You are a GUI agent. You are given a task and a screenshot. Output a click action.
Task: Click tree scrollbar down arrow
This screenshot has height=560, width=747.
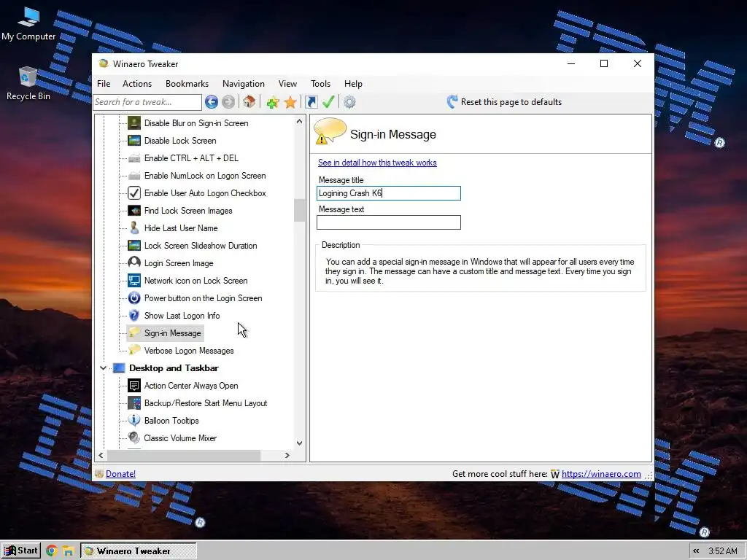pos(299,443)
